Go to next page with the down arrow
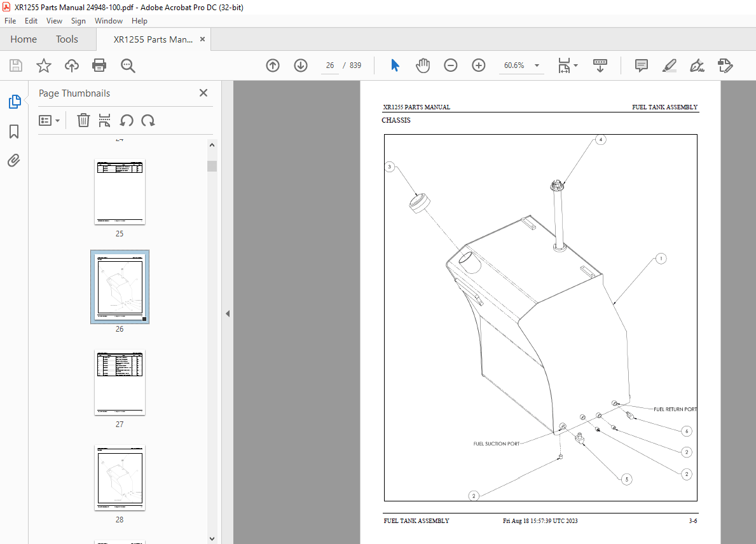Image resolution: width=756 pixels, height=544 pixels. (300, 65)
